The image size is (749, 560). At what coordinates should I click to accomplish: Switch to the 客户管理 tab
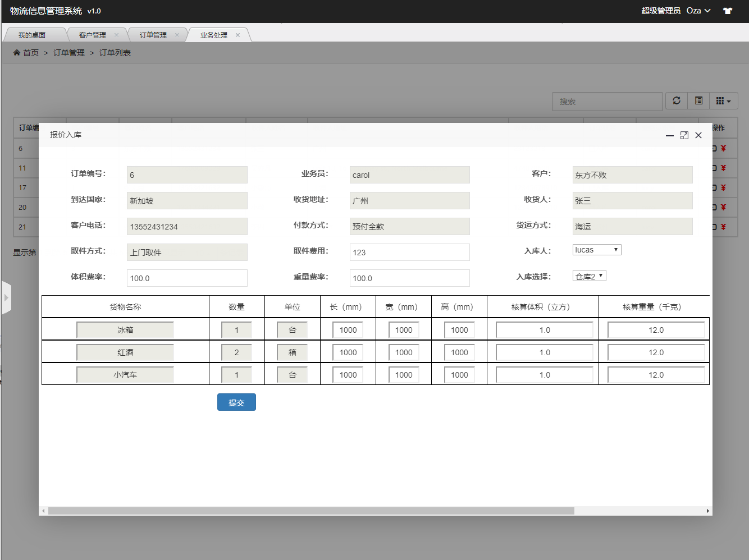coord(93,35)
